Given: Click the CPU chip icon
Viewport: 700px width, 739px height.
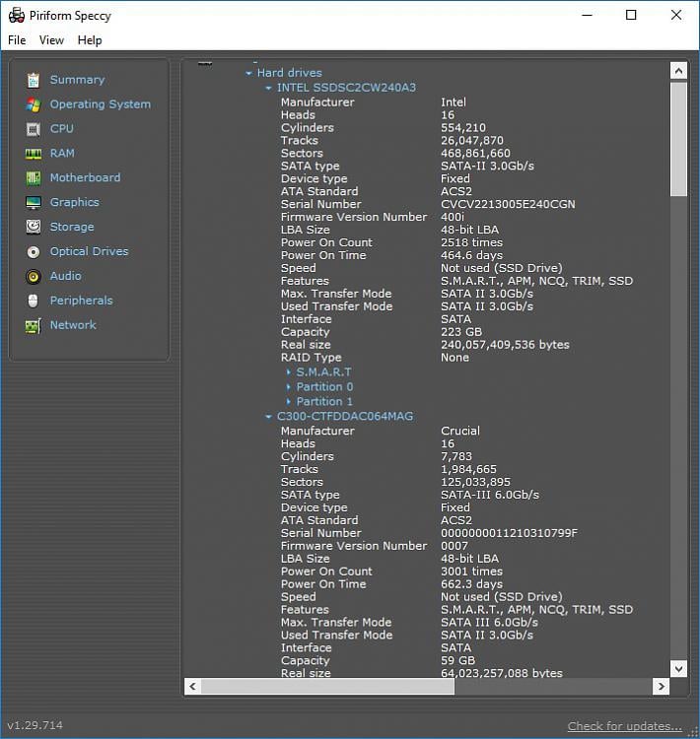Looking at the screenshot, I should 33,129.
